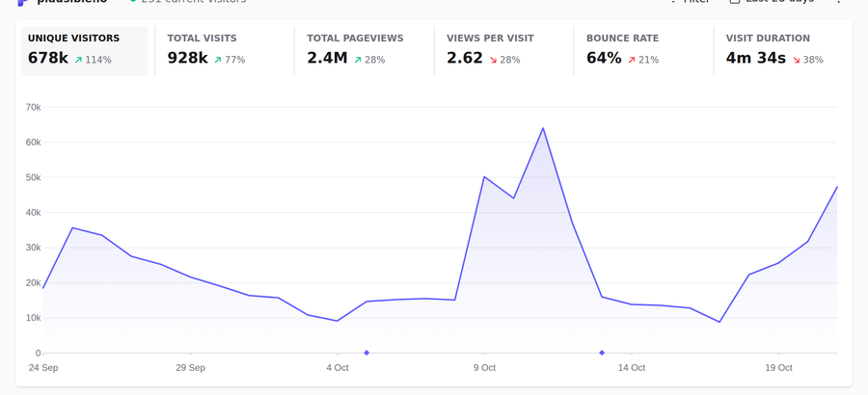The image size is (868, 395).
Task: Click the 678k unique visitors value
Action: click(48, 58)
